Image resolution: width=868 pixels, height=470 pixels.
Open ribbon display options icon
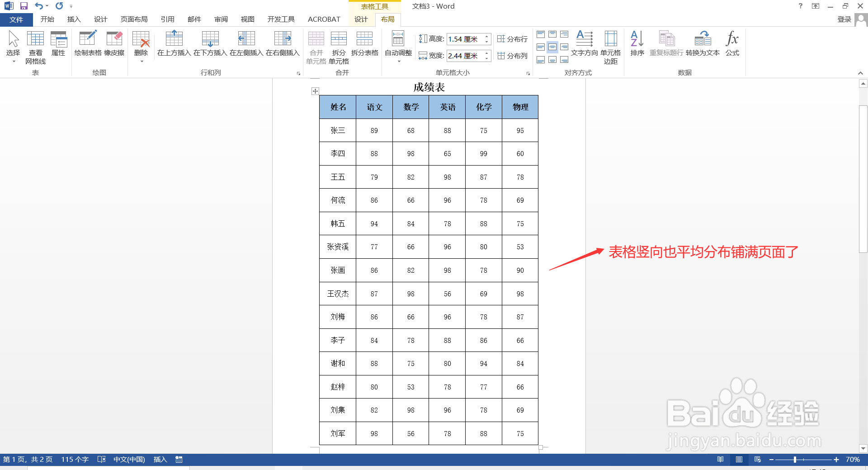[x=816, y=6]
